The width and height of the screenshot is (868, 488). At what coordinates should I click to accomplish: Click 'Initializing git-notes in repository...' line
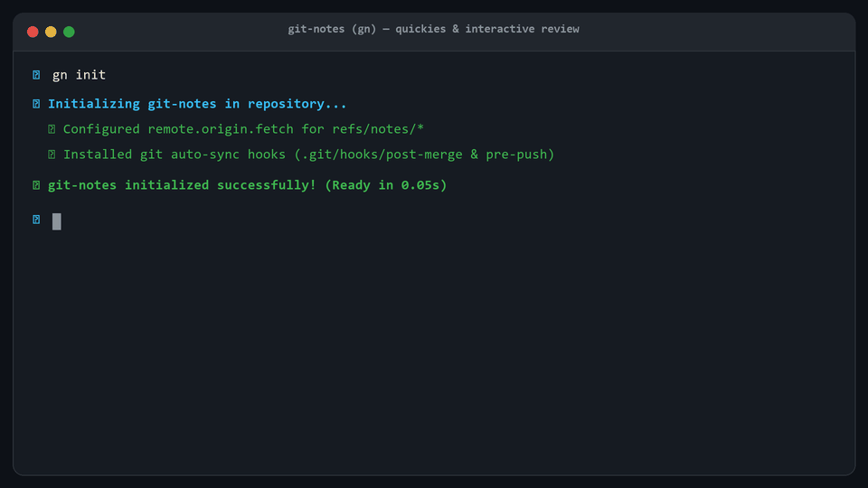point(197,104)
